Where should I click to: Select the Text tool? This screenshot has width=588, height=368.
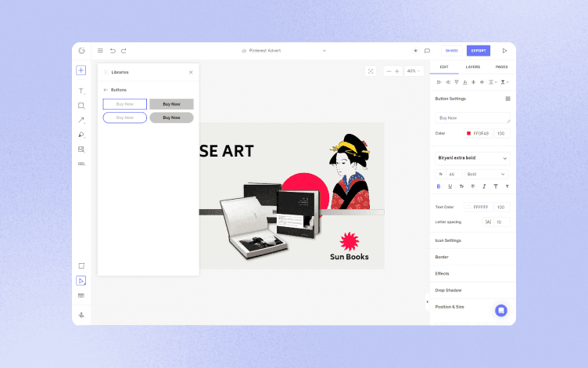click(81, 91)
